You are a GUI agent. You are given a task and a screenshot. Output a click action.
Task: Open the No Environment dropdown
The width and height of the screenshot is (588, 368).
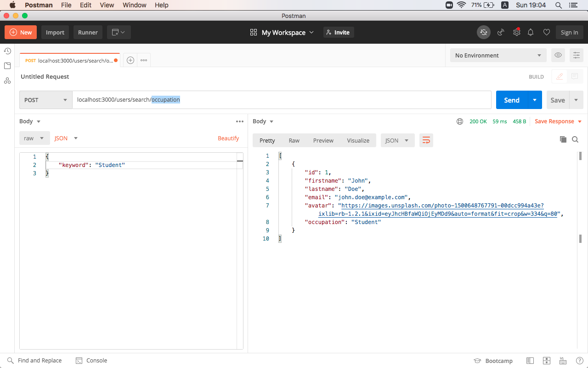498,55
